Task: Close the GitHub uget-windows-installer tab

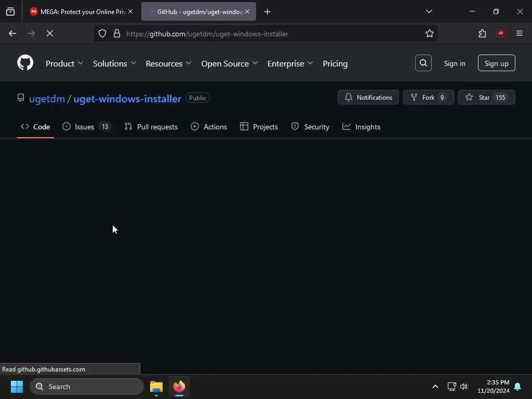Action: click(x=247, y=11)
